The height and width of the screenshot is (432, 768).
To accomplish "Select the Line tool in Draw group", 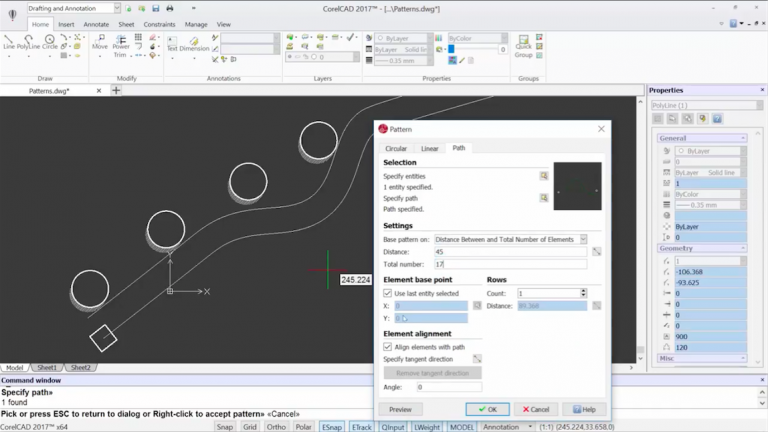I will click(x=9, y=42).
